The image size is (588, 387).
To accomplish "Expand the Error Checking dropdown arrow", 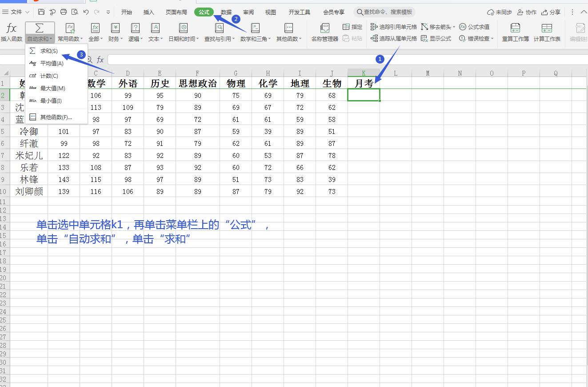I will pyautogui.click(x=492, y=39).
